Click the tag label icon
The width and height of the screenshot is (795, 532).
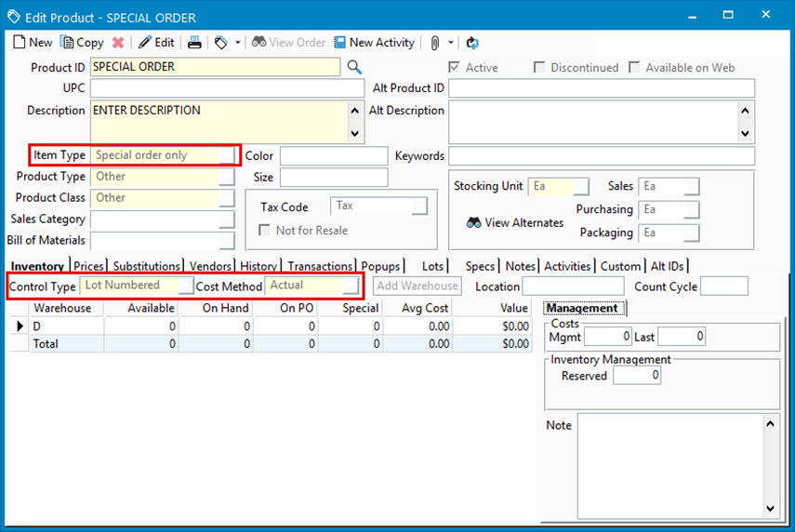(x=221, y=43)
